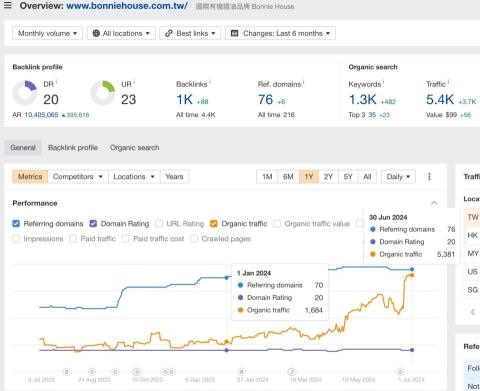Open Best links dropdown
Screen dimensions: 480x391
pos(190,33)
